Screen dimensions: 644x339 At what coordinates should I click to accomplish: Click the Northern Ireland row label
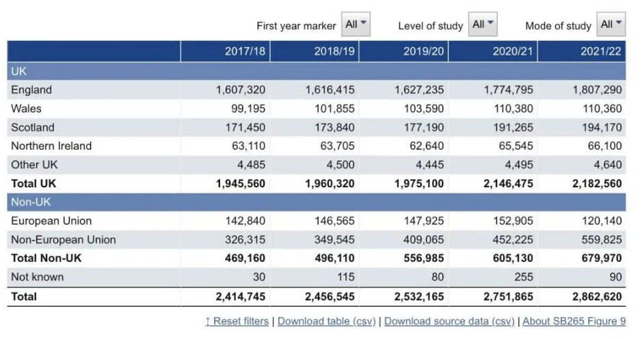pos(51,146)
